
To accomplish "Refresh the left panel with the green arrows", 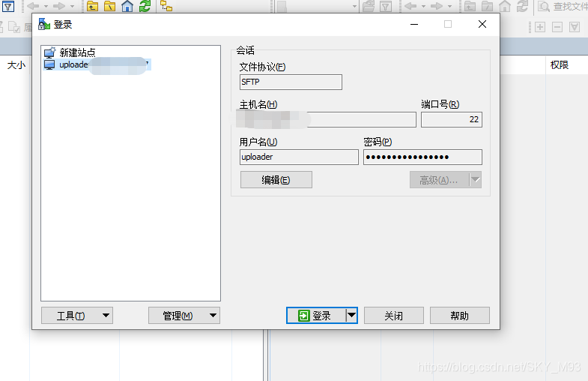I will [145, 6].
